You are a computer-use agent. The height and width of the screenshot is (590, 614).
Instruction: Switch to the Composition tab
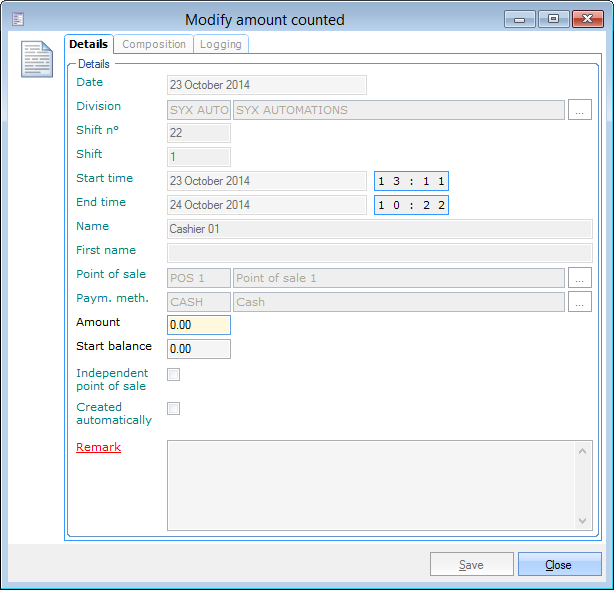[154, 44]
